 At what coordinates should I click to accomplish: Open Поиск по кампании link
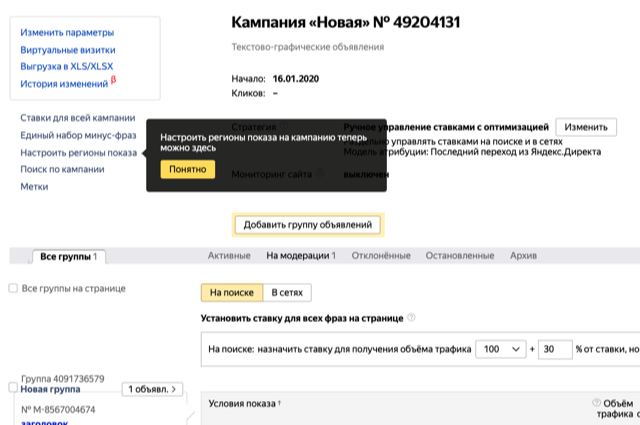[62, 169]
